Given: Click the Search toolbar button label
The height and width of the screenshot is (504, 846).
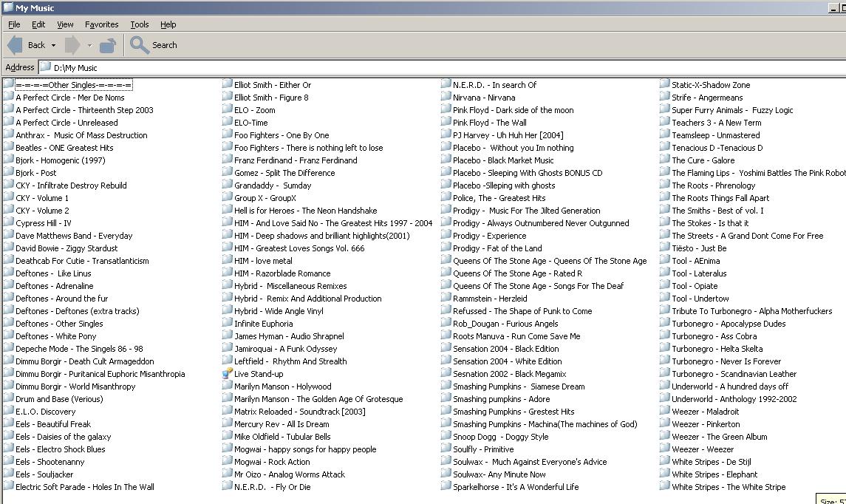Looking at the screenshot, I should [x=165, y=45].
